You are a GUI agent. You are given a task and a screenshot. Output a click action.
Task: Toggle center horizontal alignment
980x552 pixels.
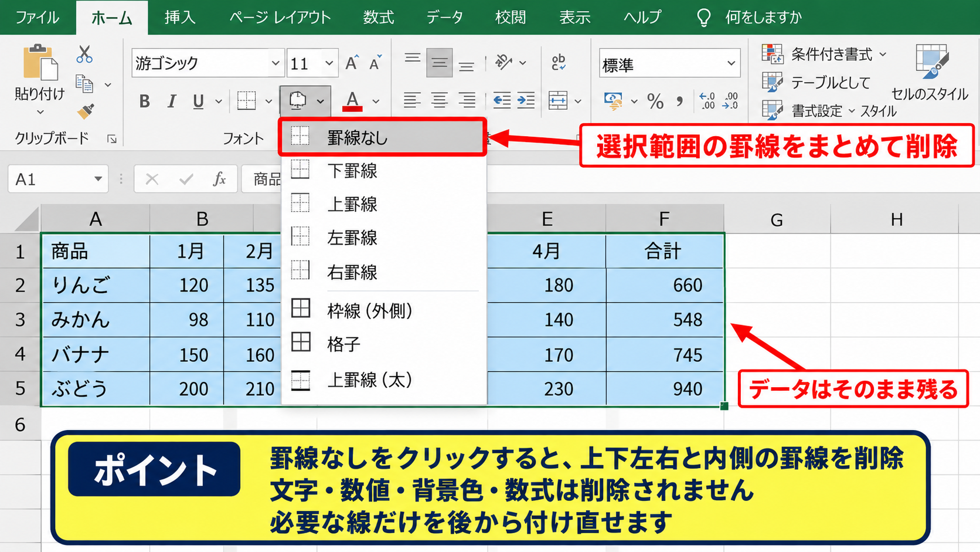(440, 100)
